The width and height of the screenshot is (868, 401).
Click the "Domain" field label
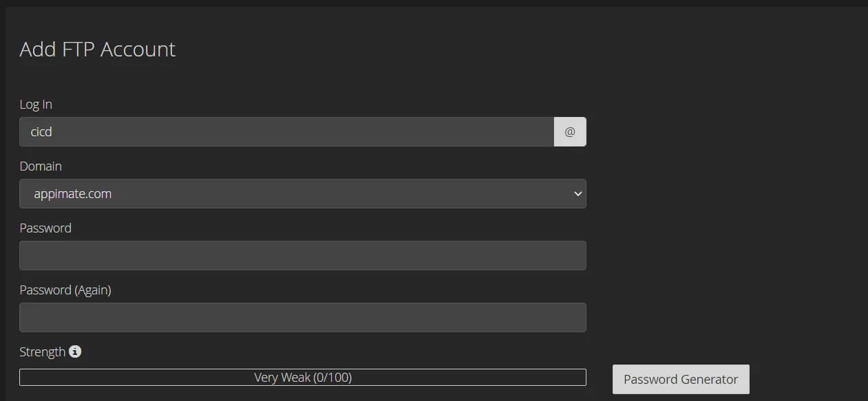point(41,166)
